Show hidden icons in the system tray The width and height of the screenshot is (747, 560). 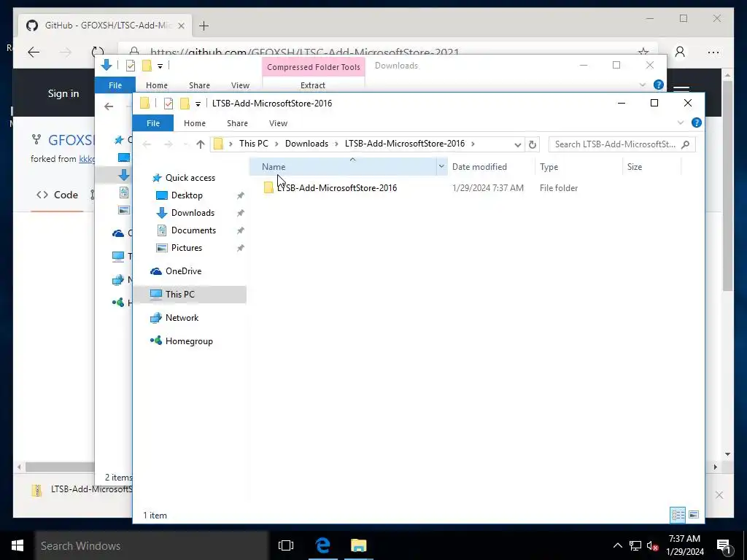[x=617, y=545]
